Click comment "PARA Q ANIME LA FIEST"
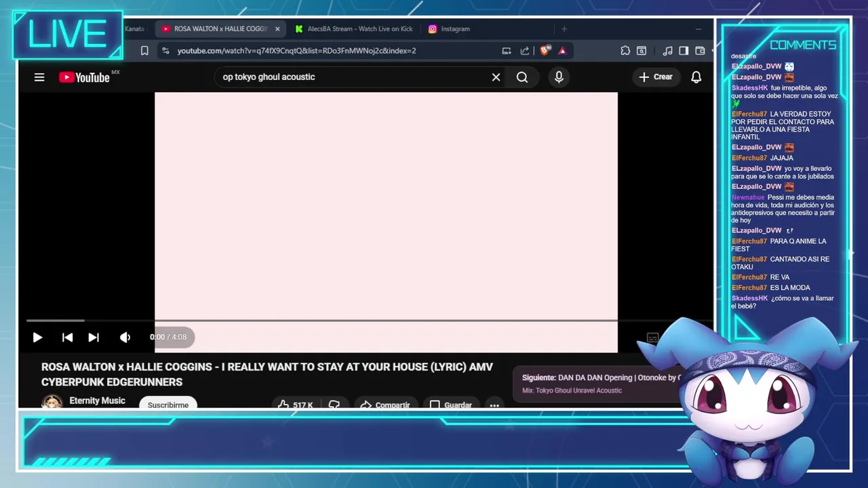 click(778, 245)
